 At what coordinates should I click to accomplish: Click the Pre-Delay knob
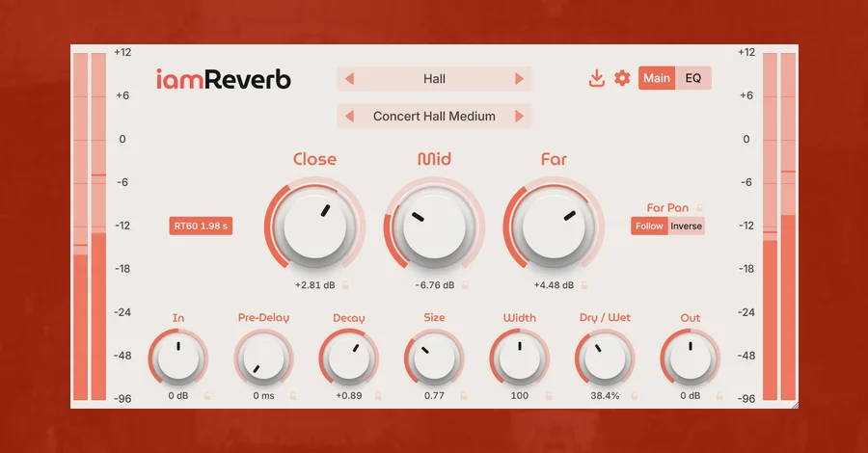click(263, 358)
